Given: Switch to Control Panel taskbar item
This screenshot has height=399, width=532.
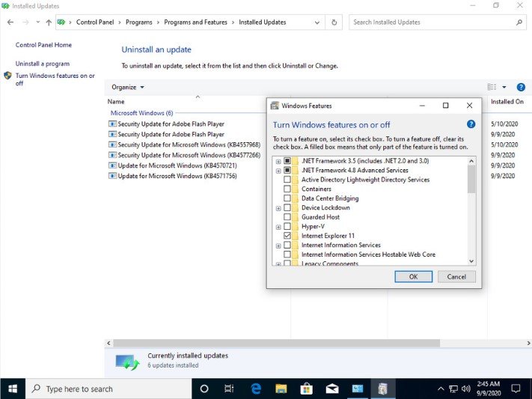Looking at the screenshot, I should click(x=357, y=389).
